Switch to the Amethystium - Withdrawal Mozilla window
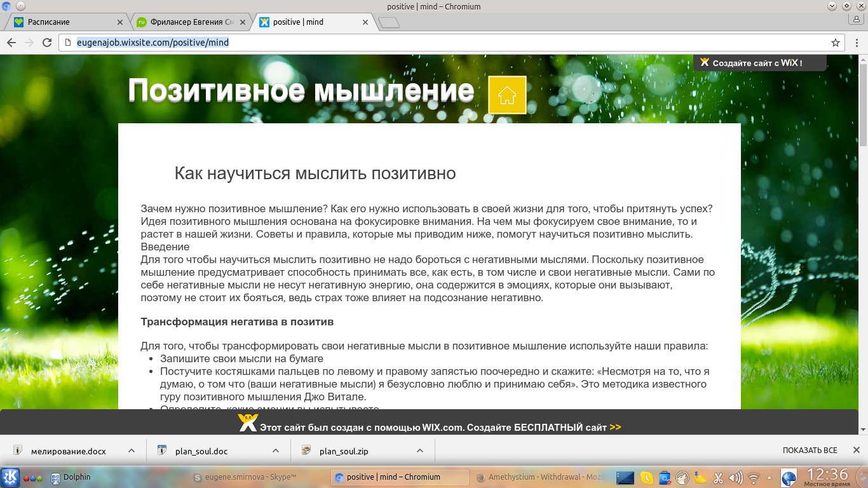The width and height of the screenshot is (868, 488). pyautogui.click(x=541, y=477)
